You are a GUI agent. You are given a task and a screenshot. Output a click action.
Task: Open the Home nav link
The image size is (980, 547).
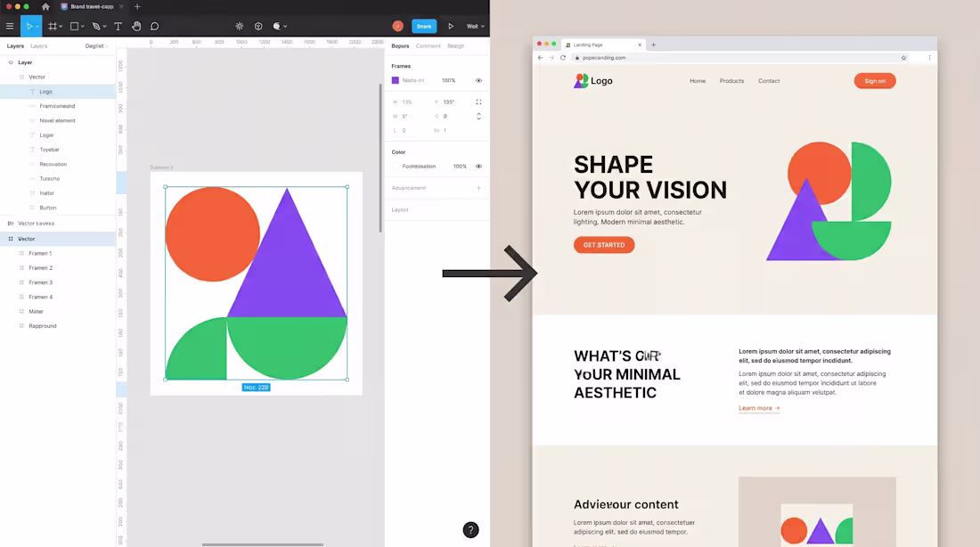click(x=698, y=81)
